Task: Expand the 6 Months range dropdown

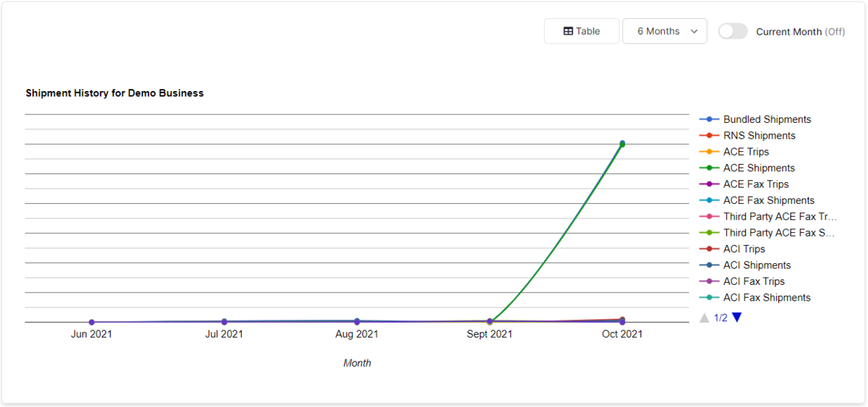Action: [664, 31]
